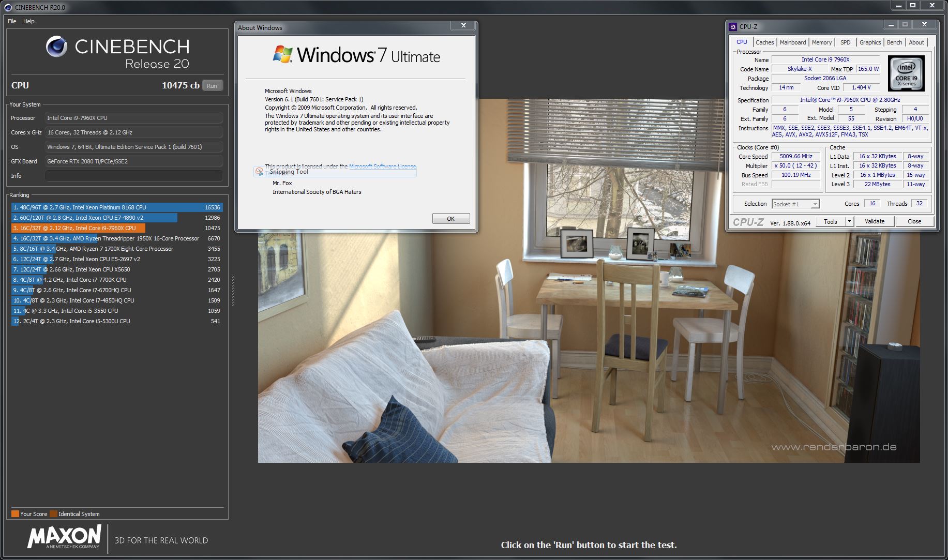The image size is (948, 560).
Task: Close the About Windows dialog
Action: click(x=463, y=25)
